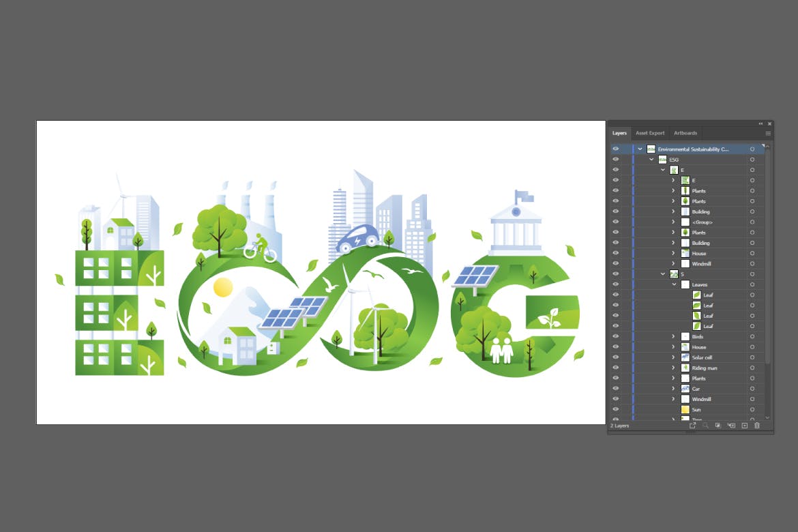Click the Collect for Export icon
This screenshot has width=798, height=532.
[693, 426]
